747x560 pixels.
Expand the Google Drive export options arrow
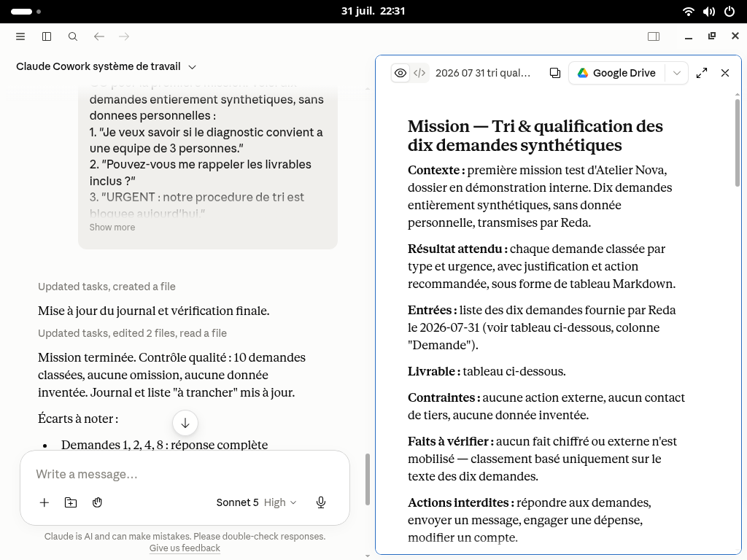676,73
